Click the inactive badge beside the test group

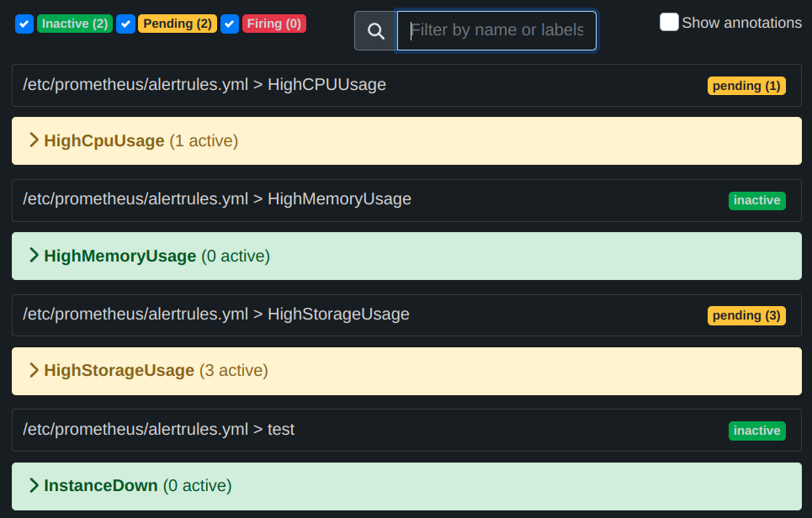(756, 430)
